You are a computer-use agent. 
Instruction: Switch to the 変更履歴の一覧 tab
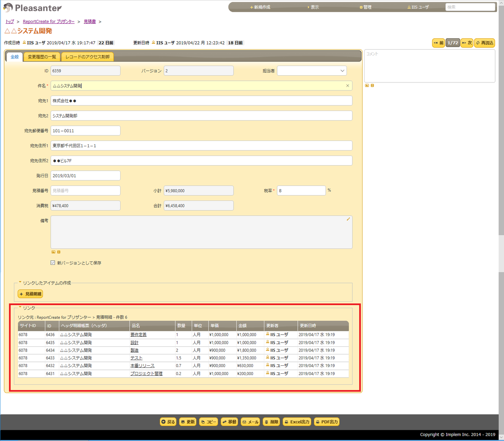click(42, 57)
